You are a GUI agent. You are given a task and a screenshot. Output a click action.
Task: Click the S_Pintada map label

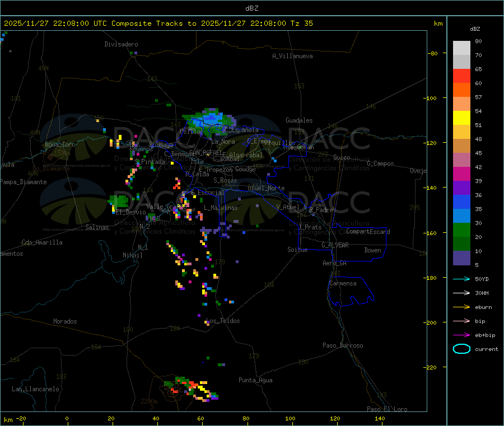(x=150, y=162)
